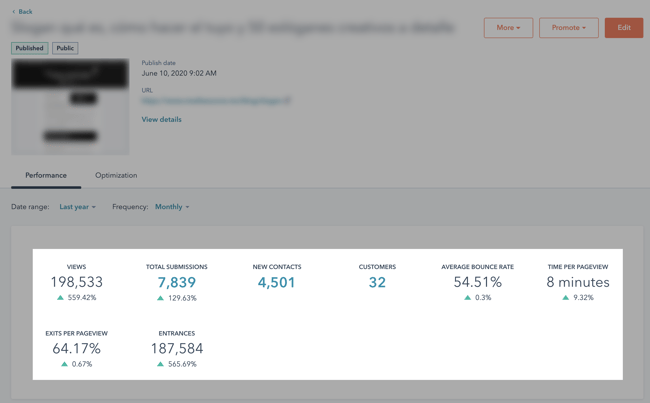Open the More dropdown button
650x403 pixels.
pos(508,28)
